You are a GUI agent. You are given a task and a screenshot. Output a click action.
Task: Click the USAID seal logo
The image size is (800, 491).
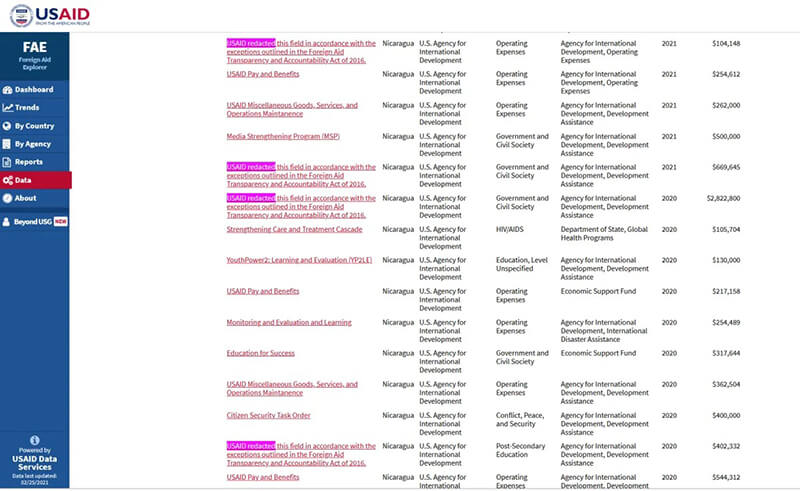[19, 16]
